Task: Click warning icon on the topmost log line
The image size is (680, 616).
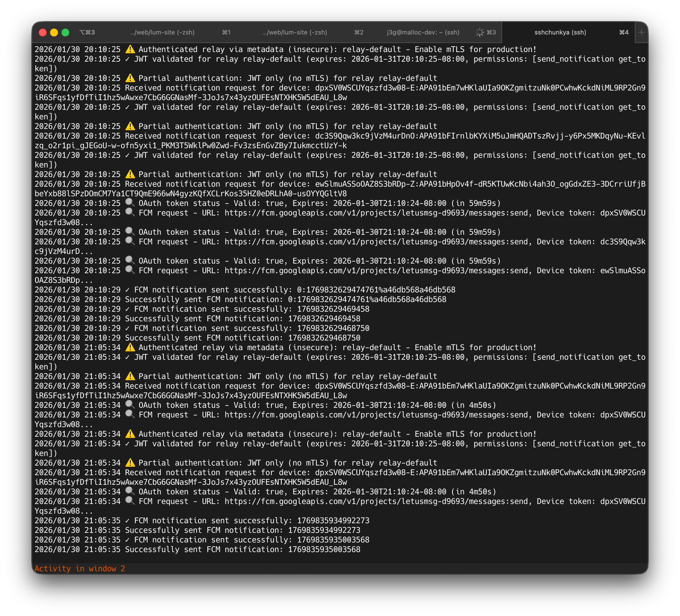Action: pos(130,49)
